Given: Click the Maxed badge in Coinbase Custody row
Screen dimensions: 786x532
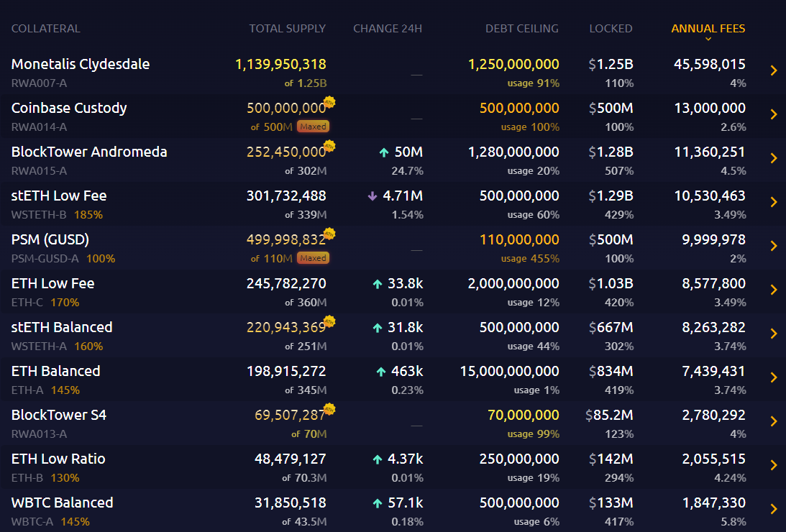Looking at the screenshot, I should (x=314, y=127).
